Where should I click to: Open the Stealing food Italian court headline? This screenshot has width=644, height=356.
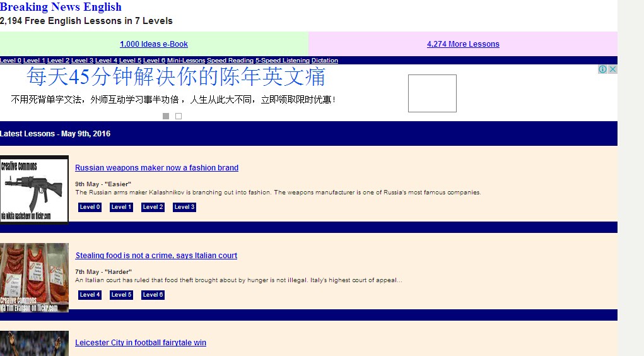(156, 256)
